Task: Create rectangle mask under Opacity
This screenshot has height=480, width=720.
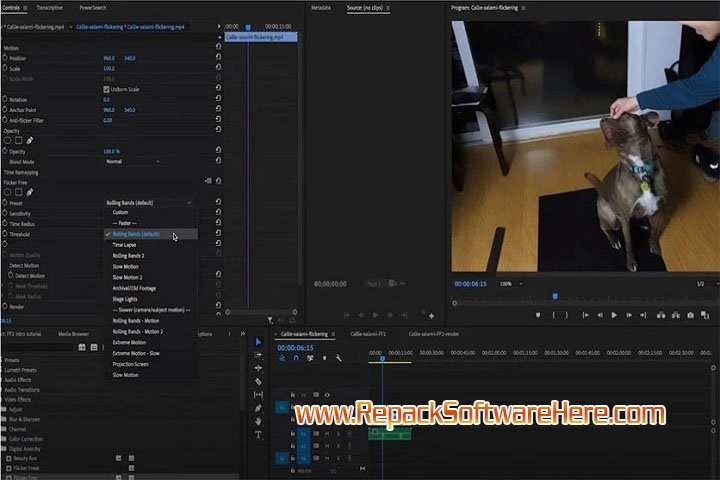Action: pyautogui.click(x=18, y=141)
